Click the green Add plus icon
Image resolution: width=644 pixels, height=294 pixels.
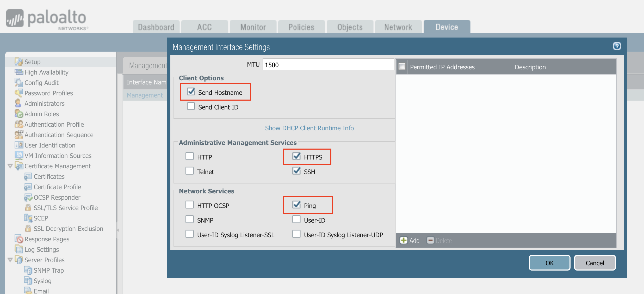tap(404, 240)
